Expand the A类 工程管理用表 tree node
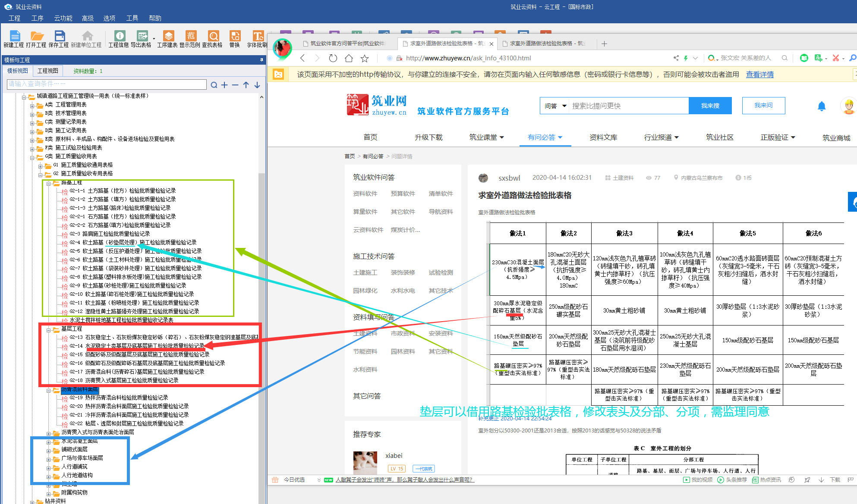 tap(32, 105)
